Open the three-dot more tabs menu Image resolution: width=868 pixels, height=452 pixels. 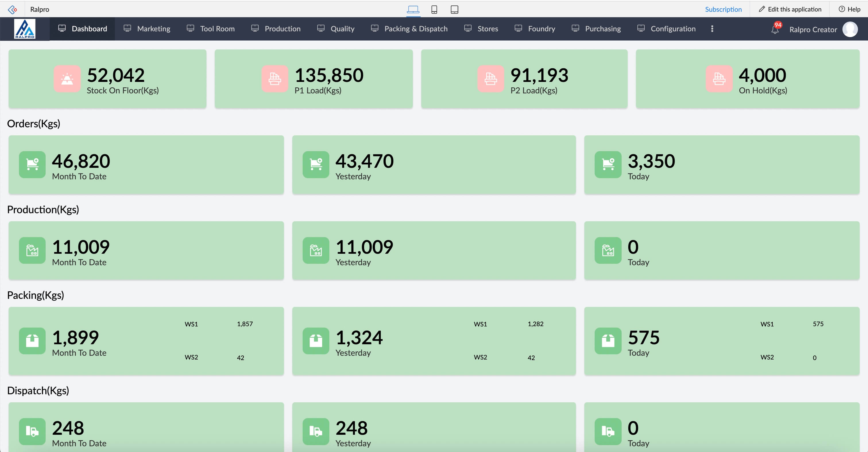coord(712,29)
